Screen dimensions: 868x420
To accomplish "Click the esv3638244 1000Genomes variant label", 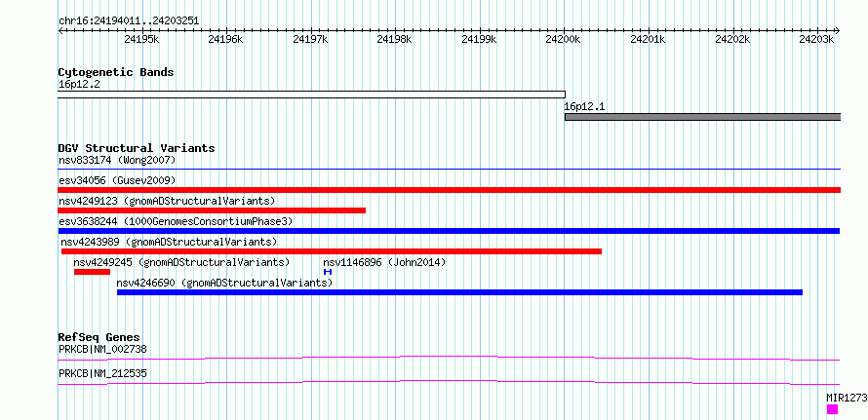I will [176, 221].
